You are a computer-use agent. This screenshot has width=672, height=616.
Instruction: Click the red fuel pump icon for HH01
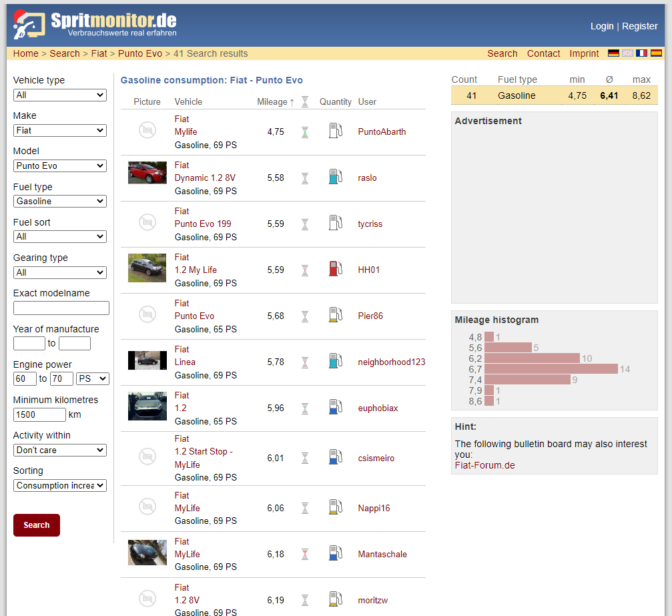(336, 269)
